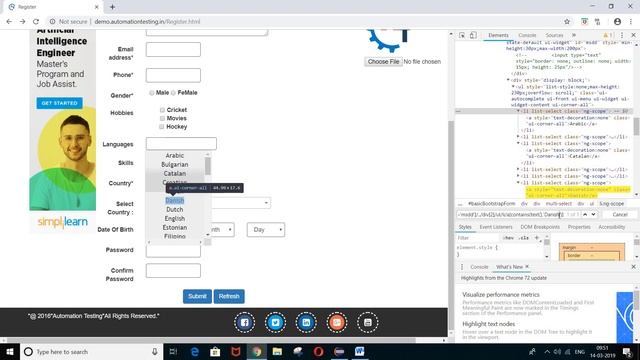Show hidden system tray icons chevron
640x360 pixels.
coord(547,351)
